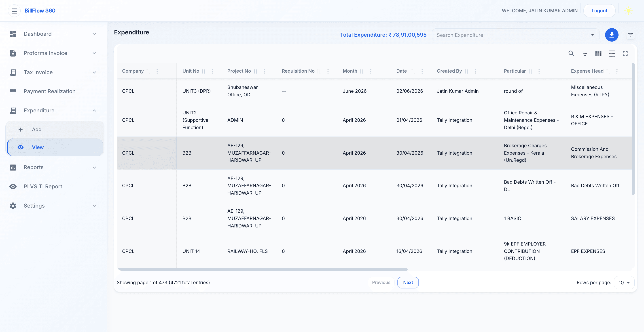This screenshot has width=644, height=332.
Task: Toggle table fullscreen icon
Action: pyautogui.click(x=625, y=53)
